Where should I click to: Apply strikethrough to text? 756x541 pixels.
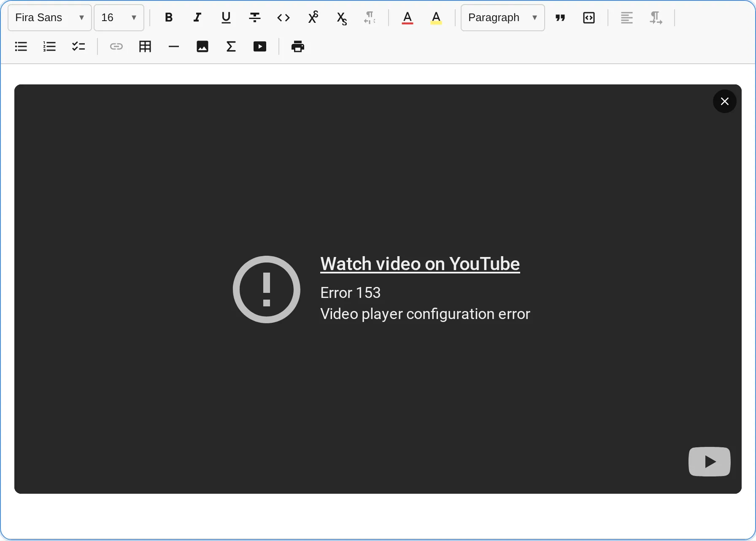[255, 18]
